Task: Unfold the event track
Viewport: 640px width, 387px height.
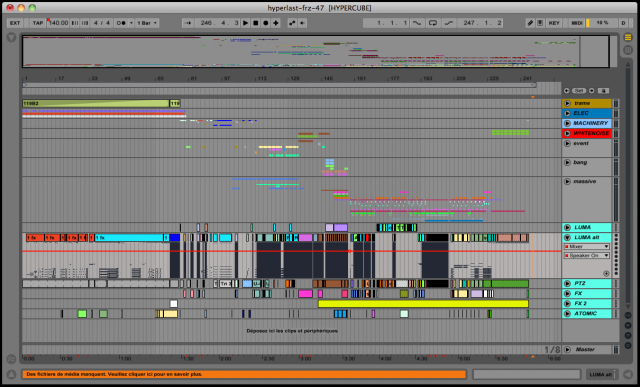Action: click(567, 143)
